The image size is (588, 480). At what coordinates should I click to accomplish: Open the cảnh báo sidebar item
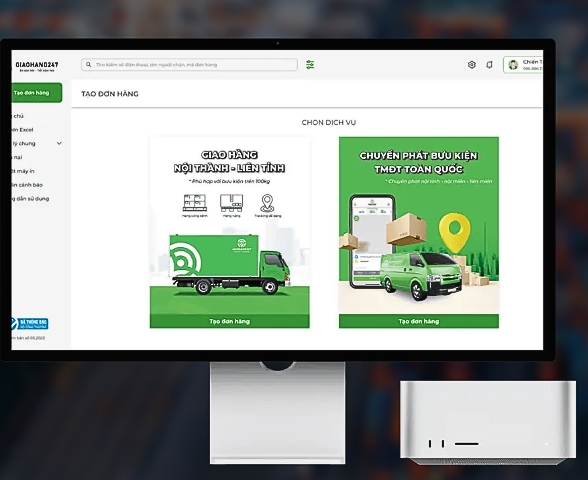27,185
